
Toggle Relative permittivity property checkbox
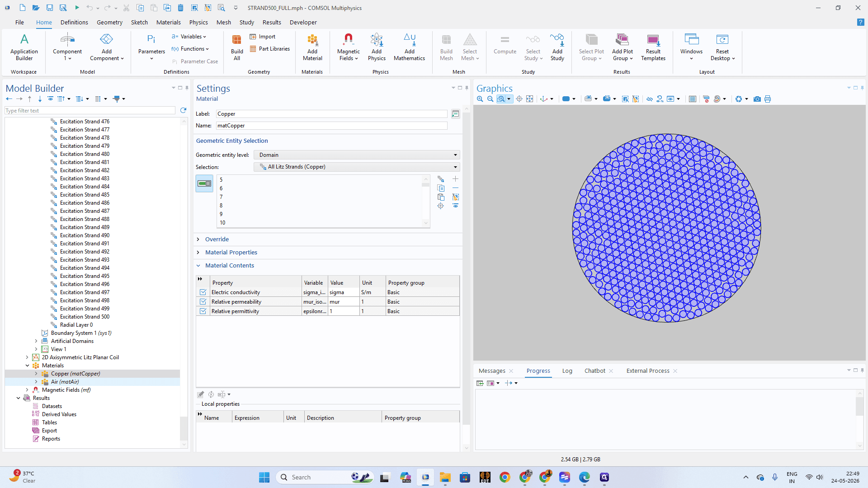(203, 311)
